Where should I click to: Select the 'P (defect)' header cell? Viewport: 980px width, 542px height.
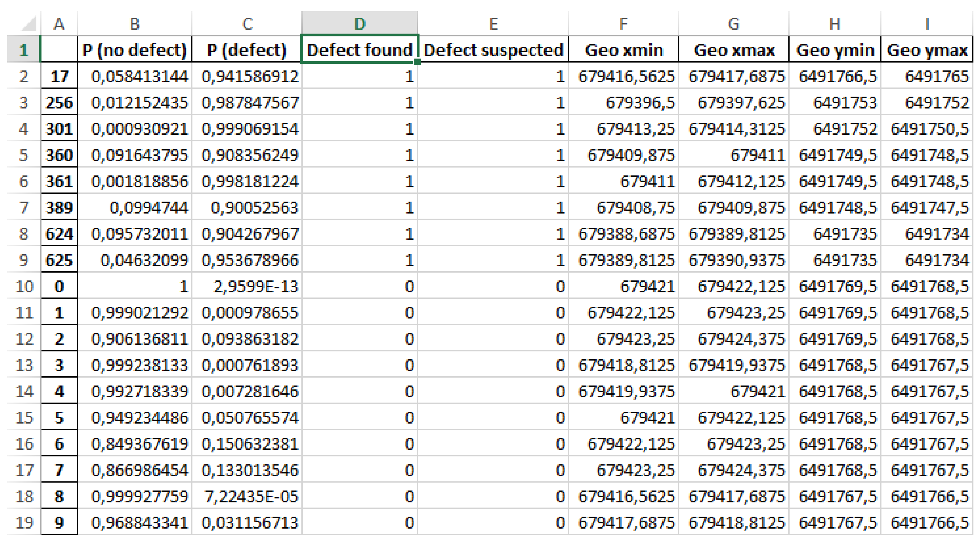tap(247, 50)
